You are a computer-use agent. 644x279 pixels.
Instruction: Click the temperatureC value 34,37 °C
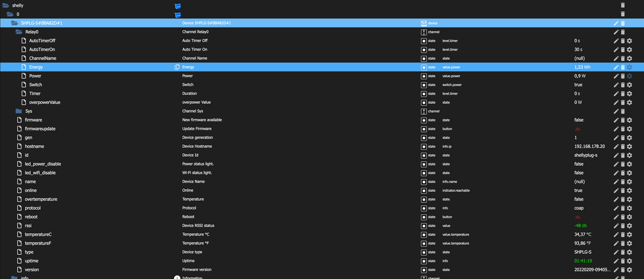pos(583,234)
